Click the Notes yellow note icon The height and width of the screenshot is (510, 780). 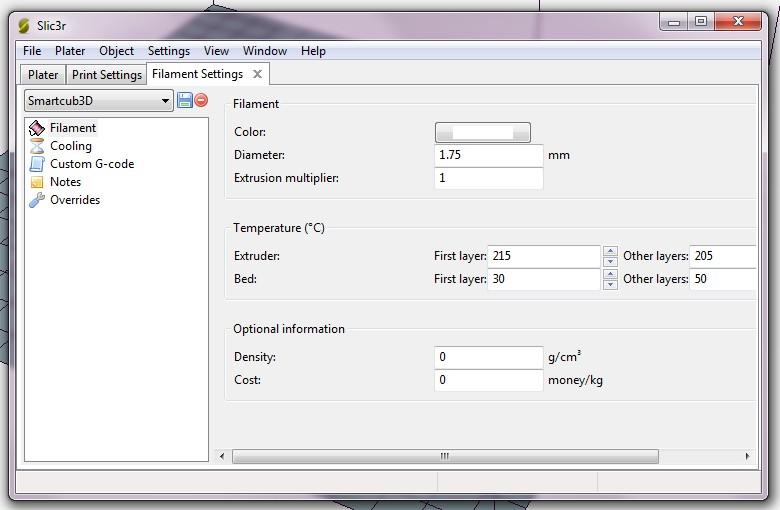pyautogui.click(x=37, y=182)
